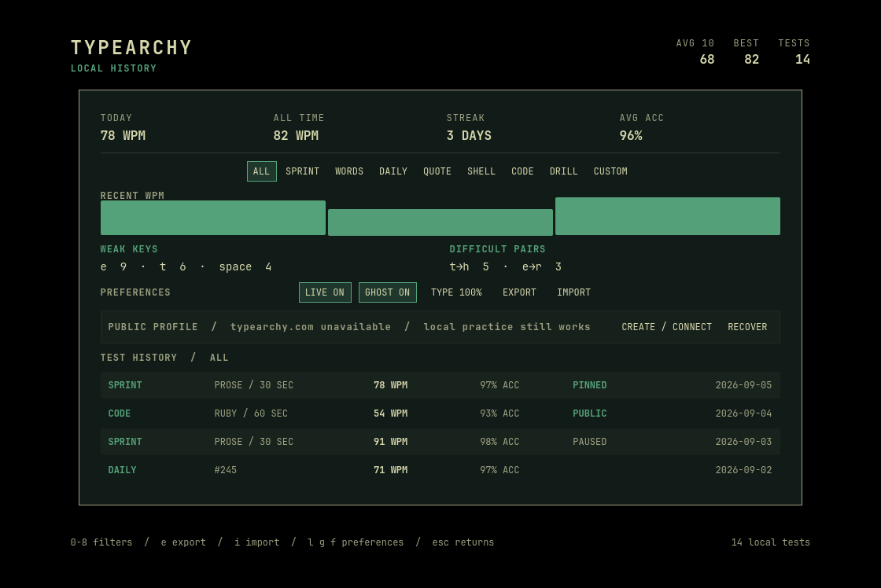Click the date 2026-09-05
The height and width of the screenshot is (588, 881).
pyautogui.click(x=743, y=385)
